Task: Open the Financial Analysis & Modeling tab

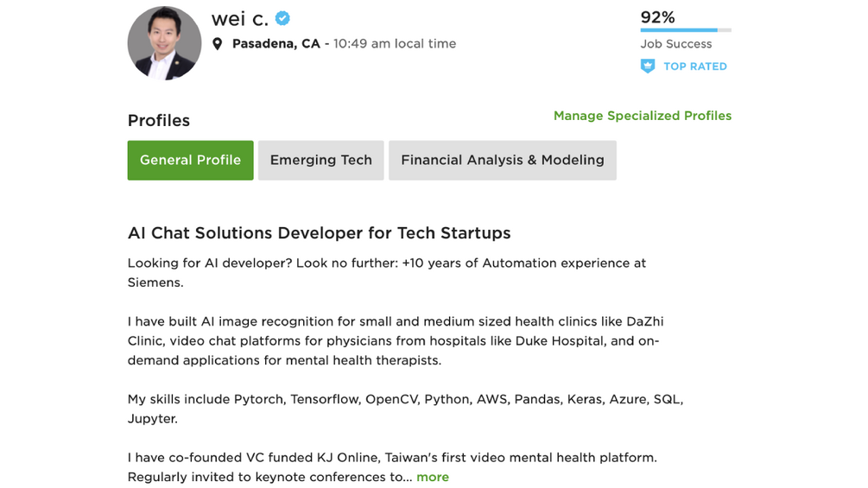Action: [x=502, y=160]
